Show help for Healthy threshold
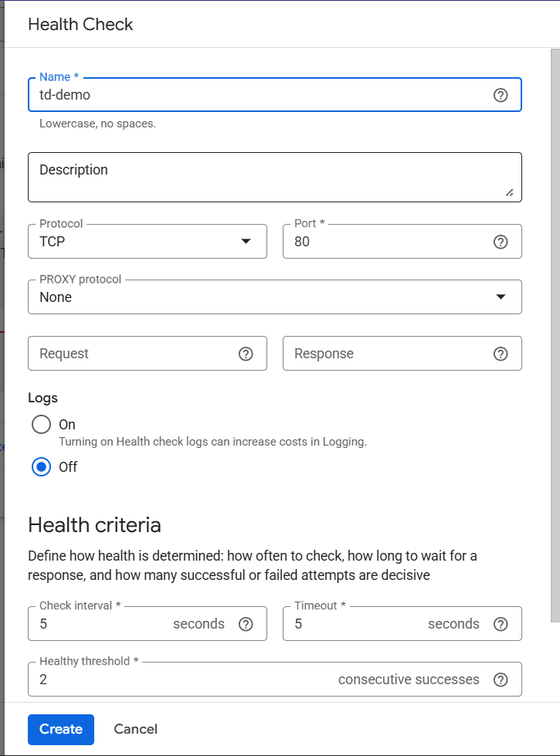The height and width of the screenshot is (756, 560). pos(501,680)
